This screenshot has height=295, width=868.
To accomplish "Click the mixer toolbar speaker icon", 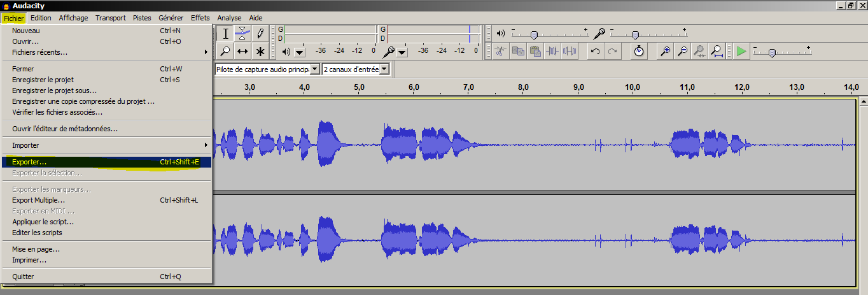I will click(x=501, y=33).
